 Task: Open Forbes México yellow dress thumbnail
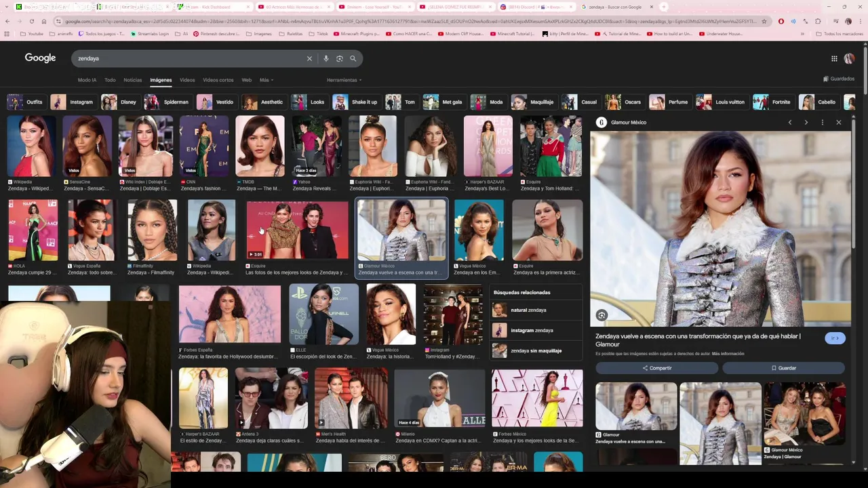point(537,399)
